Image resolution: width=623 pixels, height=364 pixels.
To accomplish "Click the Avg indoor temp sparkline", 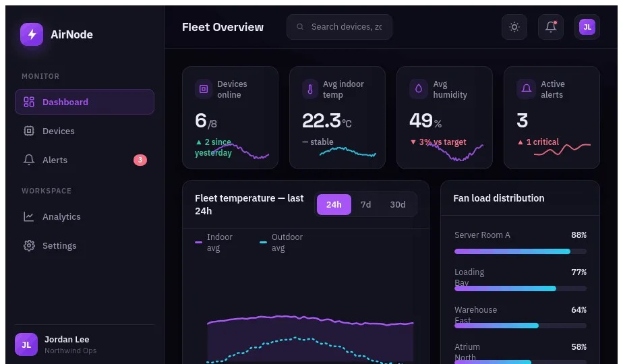I will (348, 152).
